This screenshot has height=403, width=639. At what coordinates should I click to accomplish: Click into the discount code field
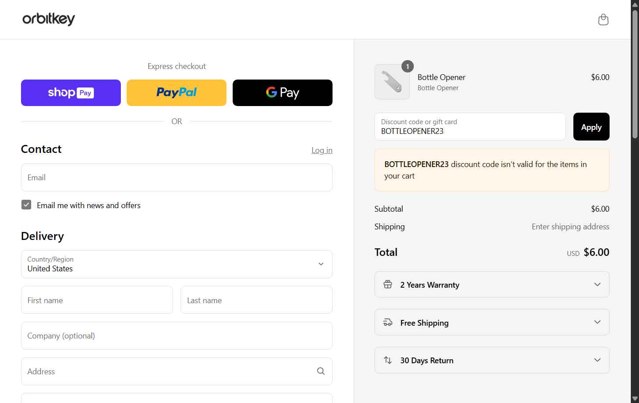(x=469, y=127)
